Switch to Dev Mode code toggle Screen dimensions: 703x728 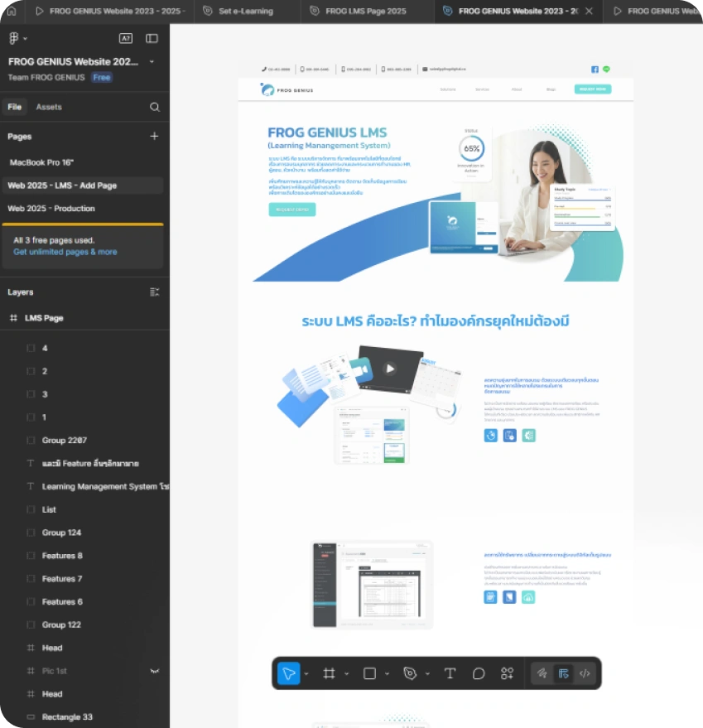click(585, 673)
